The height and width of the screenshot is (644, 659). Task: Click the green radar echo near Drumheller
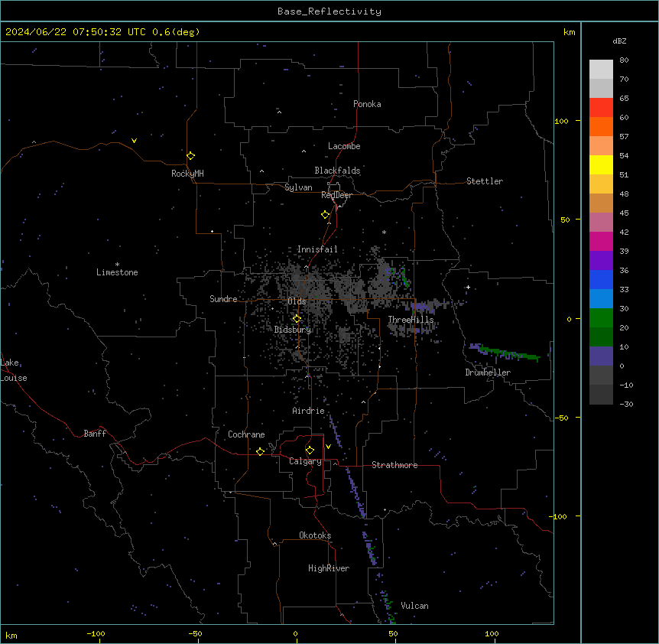pyautogui.click(x=508, y=353)
